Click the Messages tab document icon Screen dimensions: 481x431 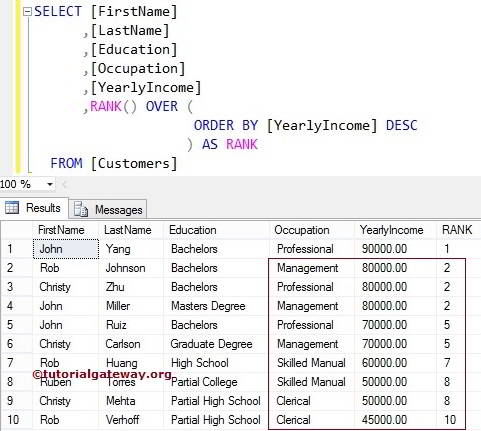81,209
